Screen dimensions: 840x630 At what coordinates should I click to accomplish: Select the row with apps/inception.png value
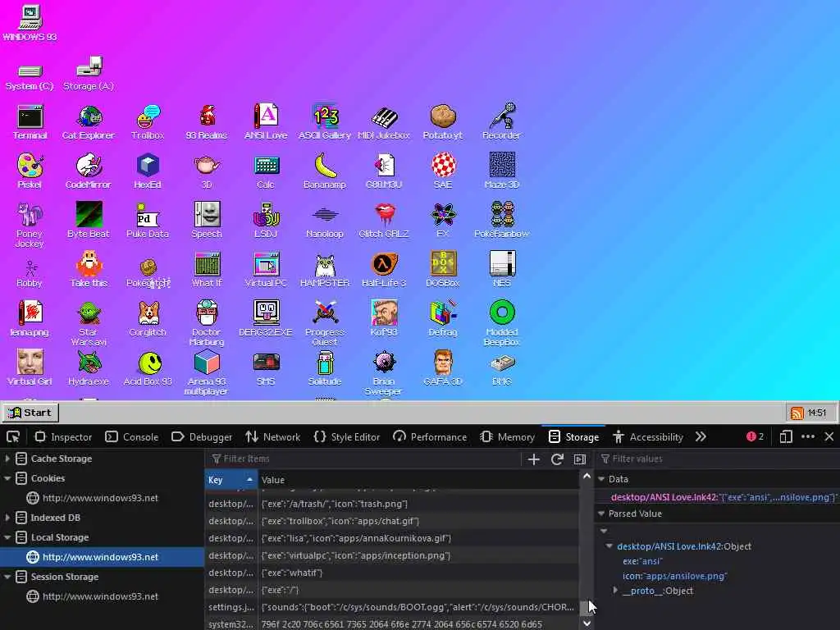[392, 555]
